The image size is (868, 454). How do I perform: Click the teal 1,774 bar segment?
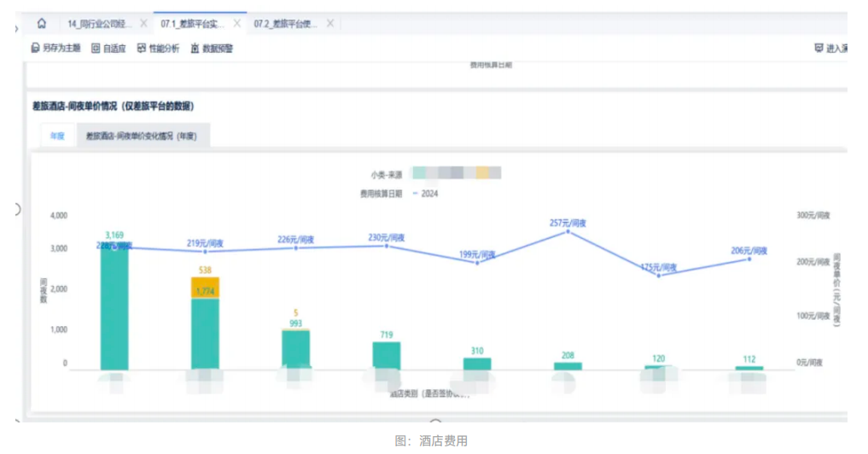(x=206, y=335)
